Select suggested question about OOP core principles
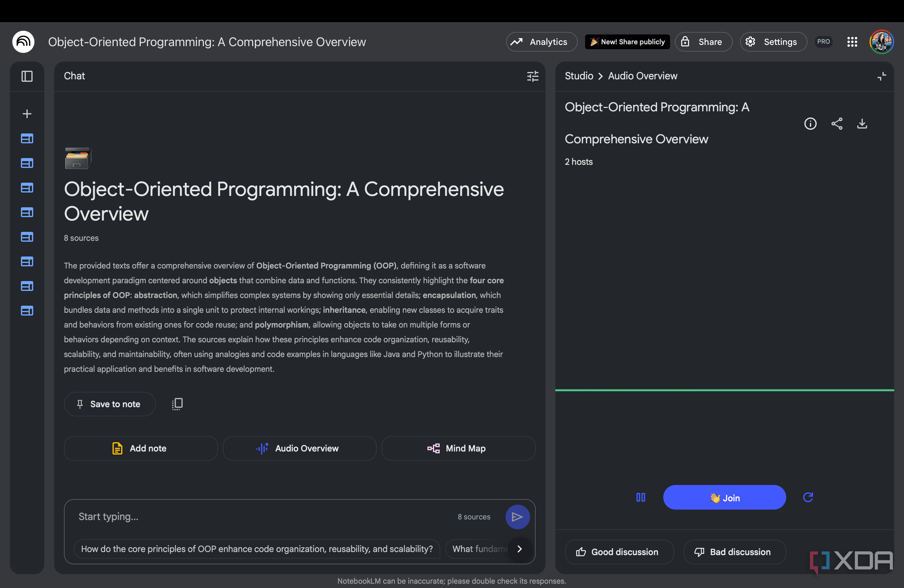 (257, 549)
